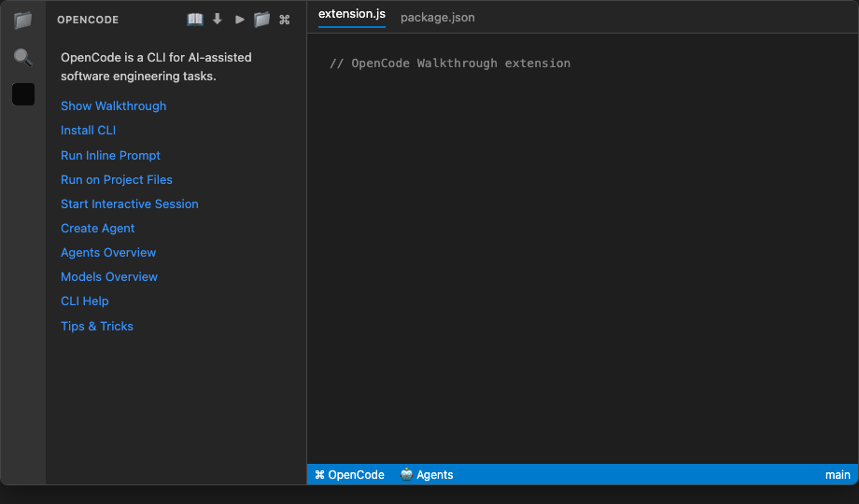Image resolution: width=859 pixels, height=504 pixels.
Task: Click the OPENCODE panel title
Action: tap(88, 20)
